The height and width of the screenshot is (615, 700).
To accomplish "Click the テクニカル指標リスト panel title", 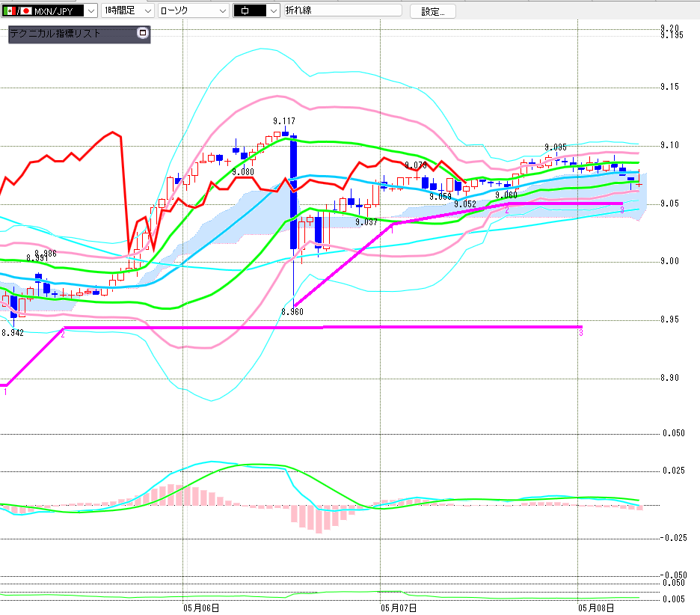I will [55, 34].
